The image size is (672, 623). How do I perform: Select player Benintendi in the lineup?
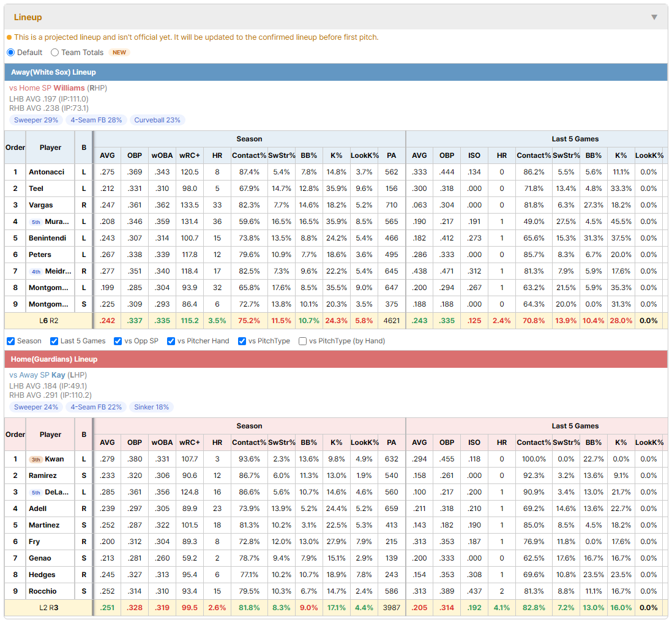pyautogui.click(x=47, y=238)
